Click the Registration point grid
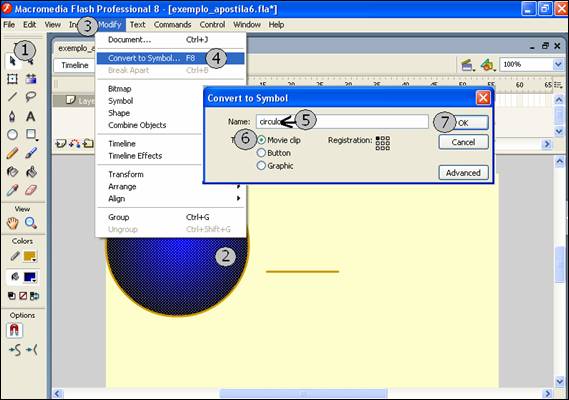569x400 pixels. pos(383,143)
